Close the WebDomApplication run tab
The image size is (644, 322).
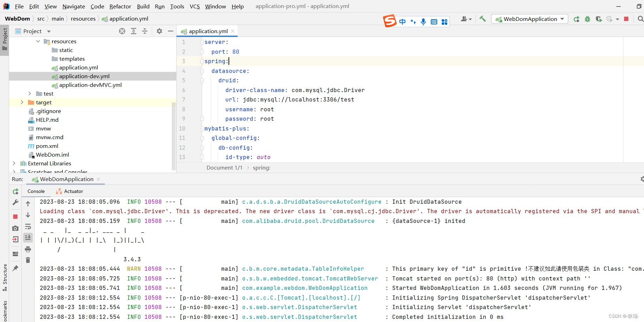pyautogui.click(x=98, y=179)
